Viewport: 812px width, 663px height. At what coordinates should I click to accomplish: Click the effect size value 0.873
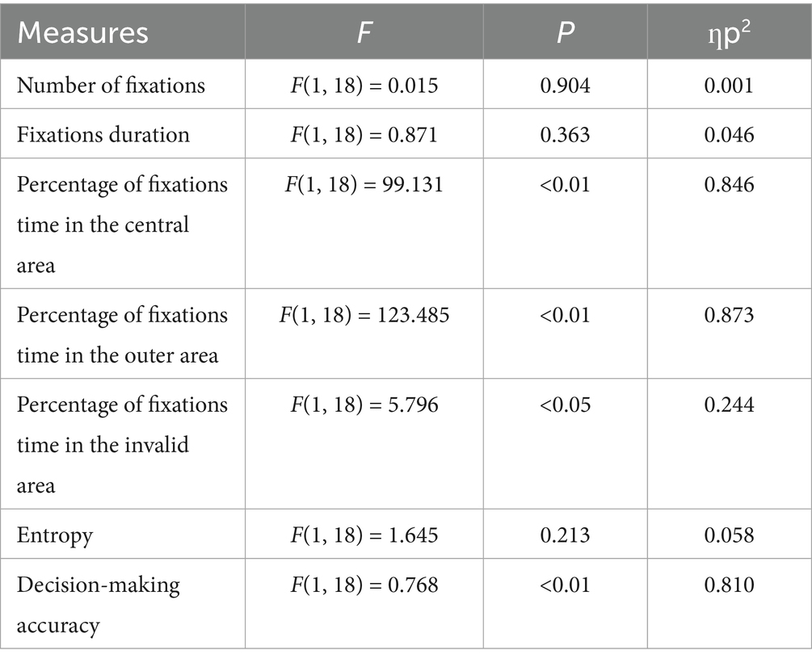[728, 315]
